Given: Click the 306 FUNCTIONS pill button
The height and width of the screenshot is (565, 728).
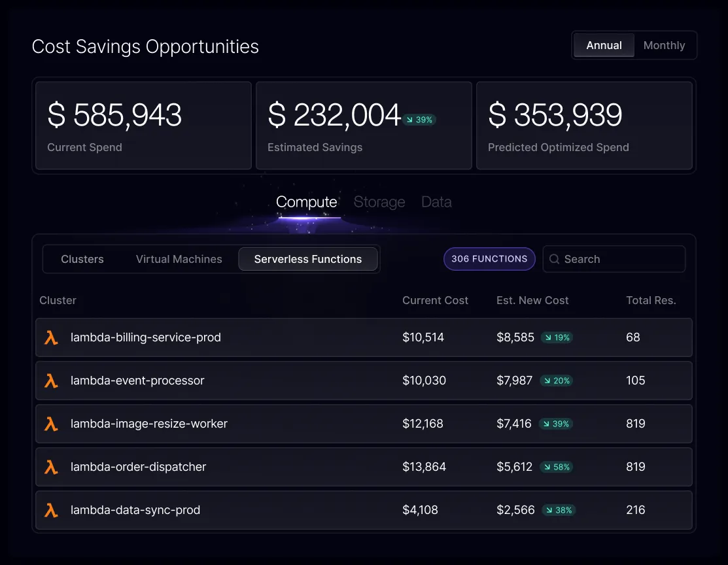Looking at the screenshot, I should coord(489,259).
